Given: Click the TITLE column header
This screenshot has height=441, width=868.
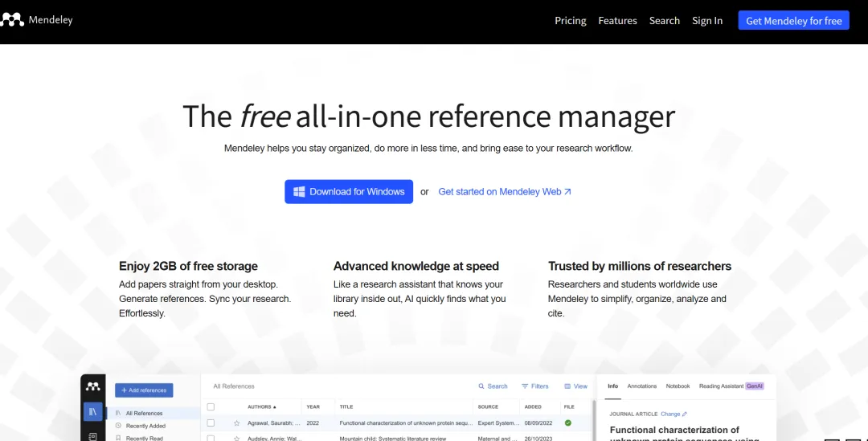Looking at the screenshot, I should coord(346,406).
